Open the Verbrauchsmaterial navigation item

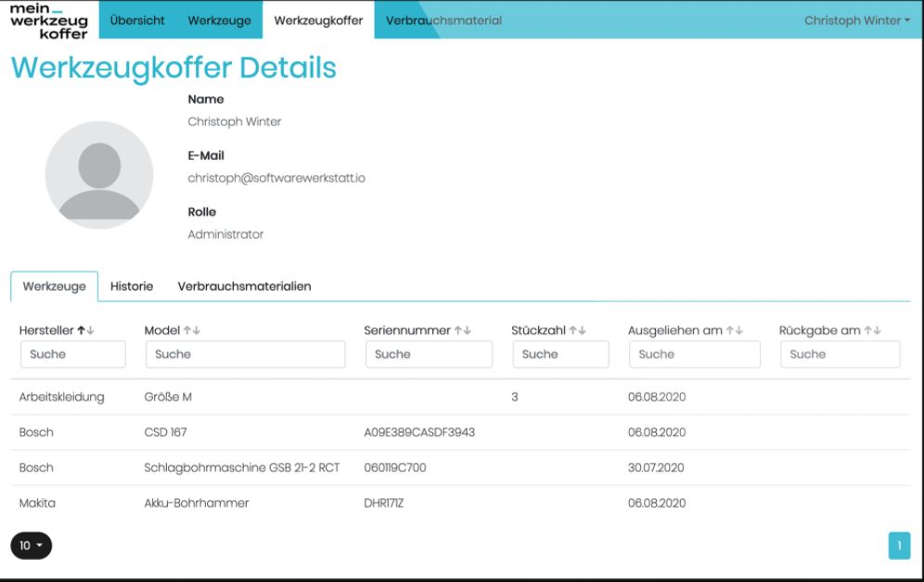(443, 20)
